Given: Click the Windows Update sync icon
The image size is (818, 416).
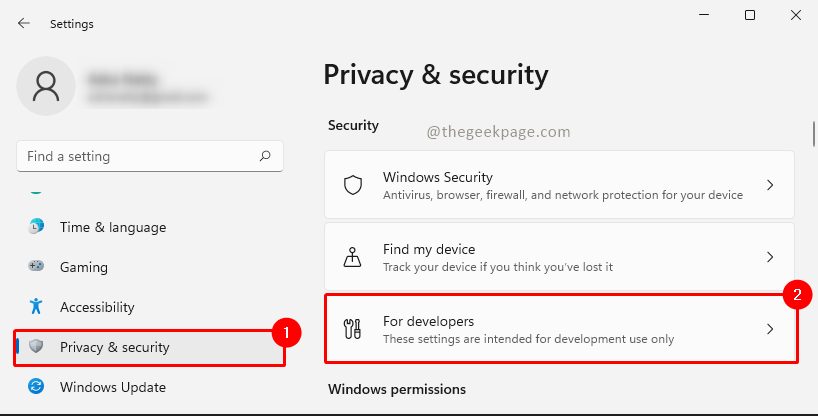Looking at the screenshot, I should (37, 387).
